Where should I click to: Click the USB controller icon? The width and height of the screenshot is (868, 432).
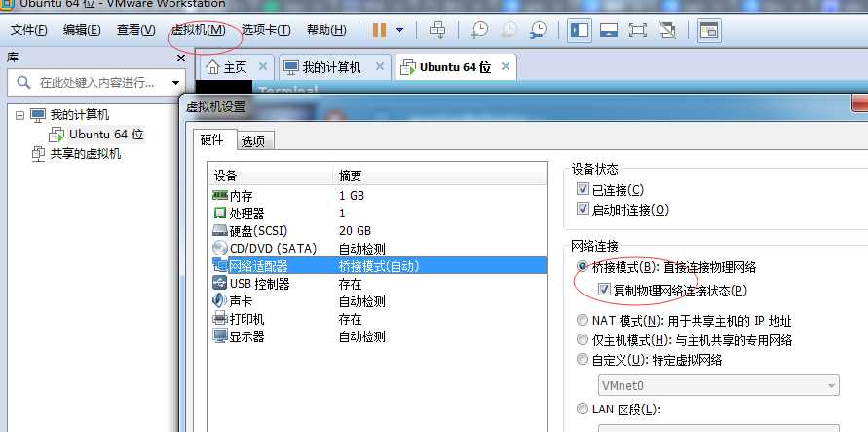coord(220,284)
